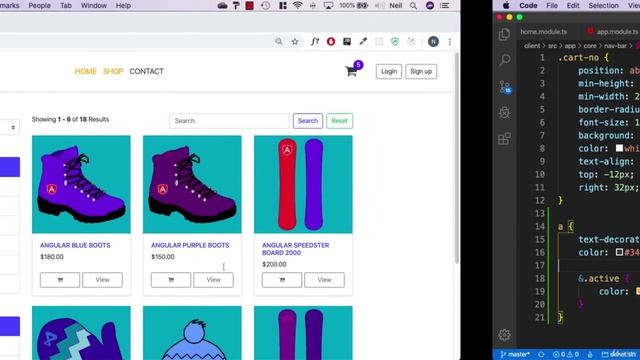Open the Siri icon in menu bar
Viewport: 640px width, 360px height.
point(429,5)
